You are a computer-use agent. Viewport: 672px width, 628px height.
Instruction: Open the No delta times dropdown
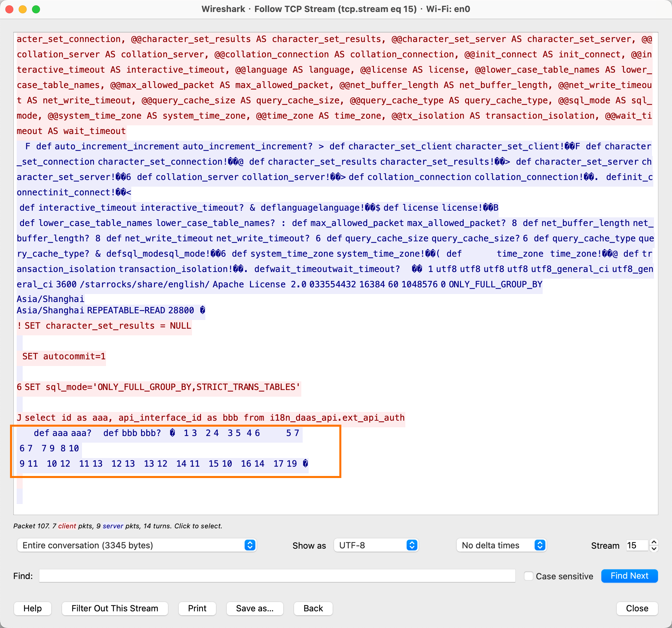[501, 545]
